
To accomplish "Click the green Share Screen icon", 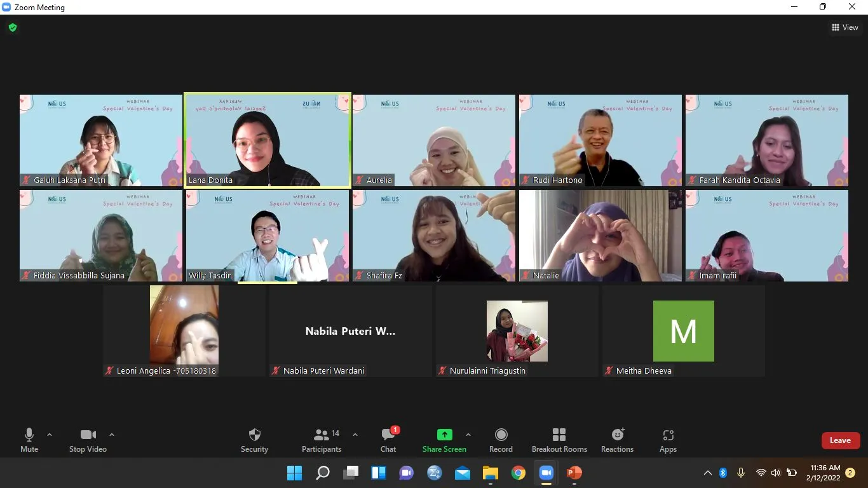I will tap(444, 435).
